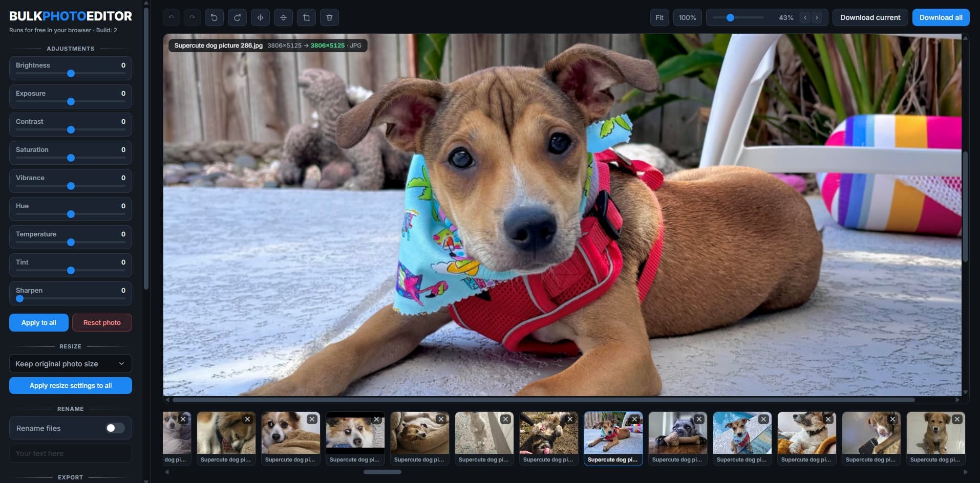This screenshot has height=483, width=980.
Task: Select the tan sitting puppy thumbnail
Action: pos(935,439)
